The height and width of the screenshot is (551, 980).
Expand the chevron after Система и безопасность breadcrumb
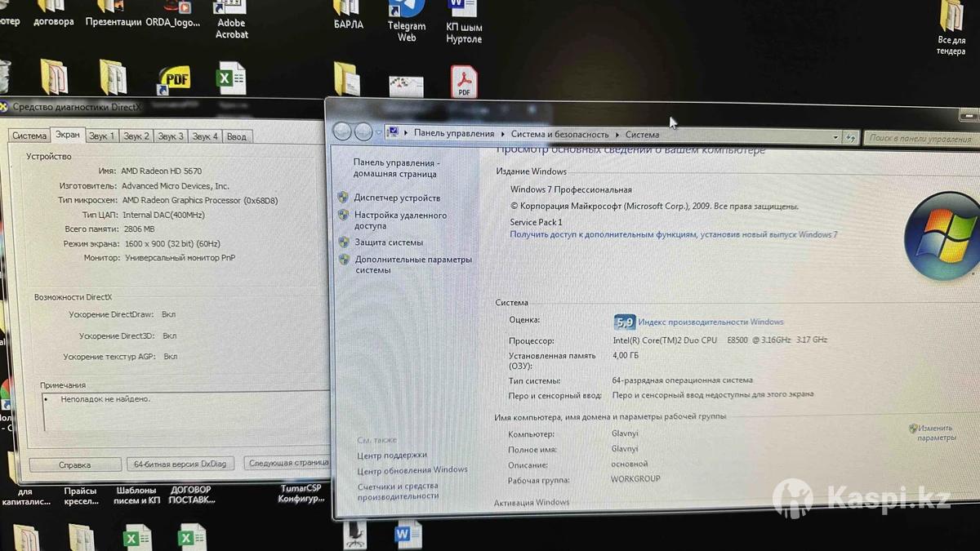[x=617, y=135]
